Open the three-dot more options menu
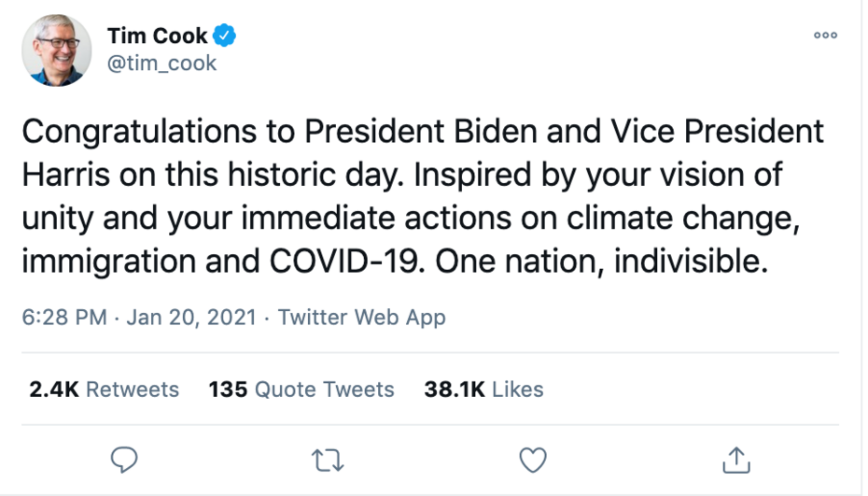 [825, 35]
